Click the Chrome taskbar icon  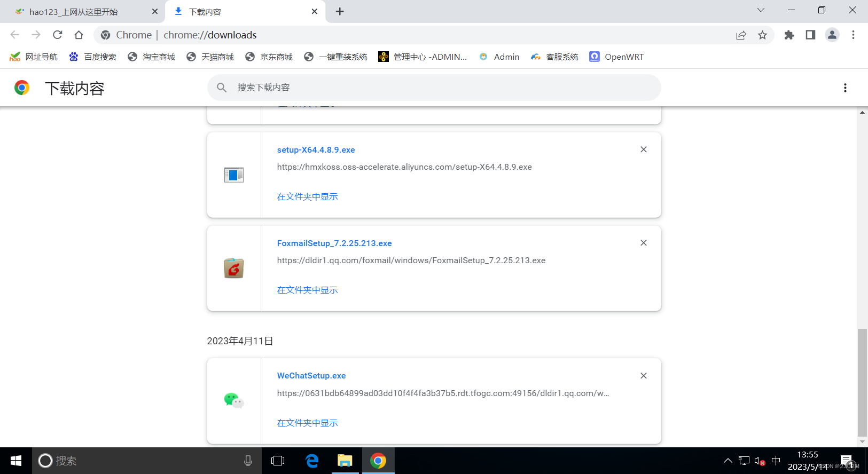tap(378, 461)
